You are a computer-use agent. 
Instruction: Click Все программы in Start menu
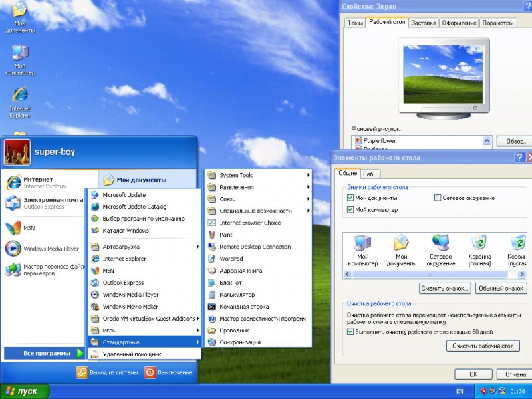44,354
